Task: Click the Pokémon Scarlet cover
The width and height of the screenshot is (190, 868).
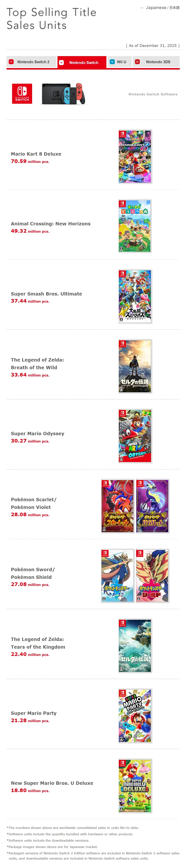Action: (118, 506)
